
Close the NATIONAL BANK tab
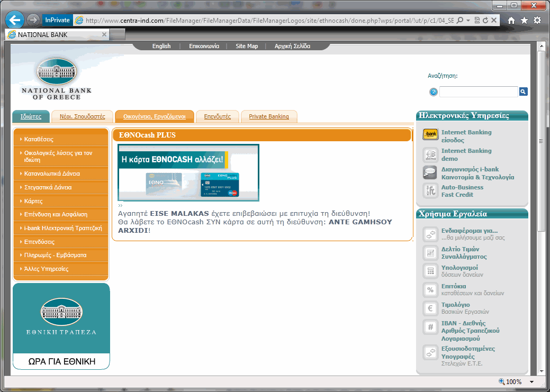click(x=104, y=34)
